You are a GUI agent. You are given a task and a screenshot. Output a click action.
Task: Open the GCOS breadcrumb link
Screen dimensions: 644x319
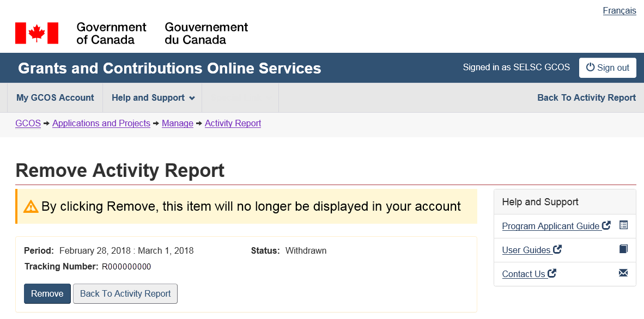(28, 124)
